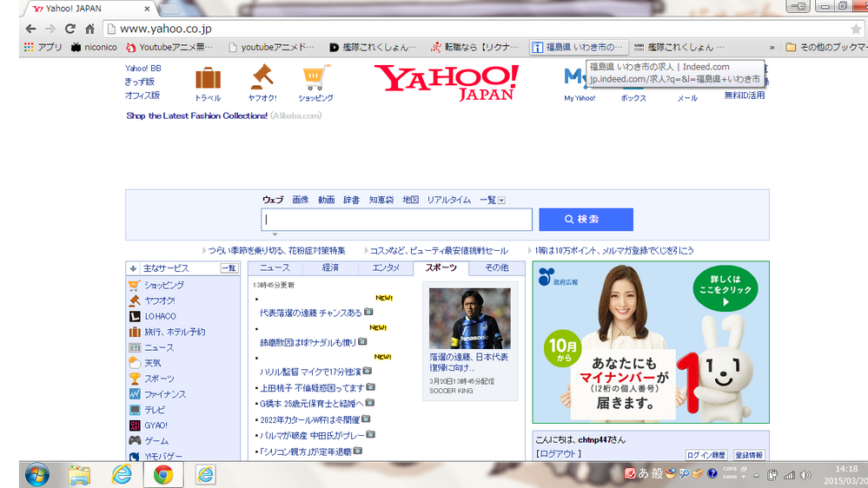
Task: Open a new tab next to Yahoo! JAPAN
Action: click(170, 9)
